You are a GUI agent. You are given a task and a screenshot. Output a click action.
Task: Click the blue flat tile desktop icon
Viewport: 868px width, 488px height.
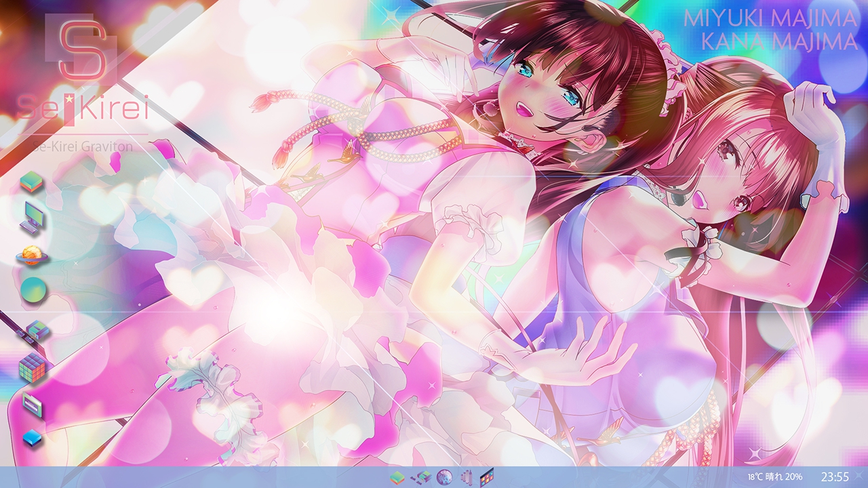coord(33,439)
